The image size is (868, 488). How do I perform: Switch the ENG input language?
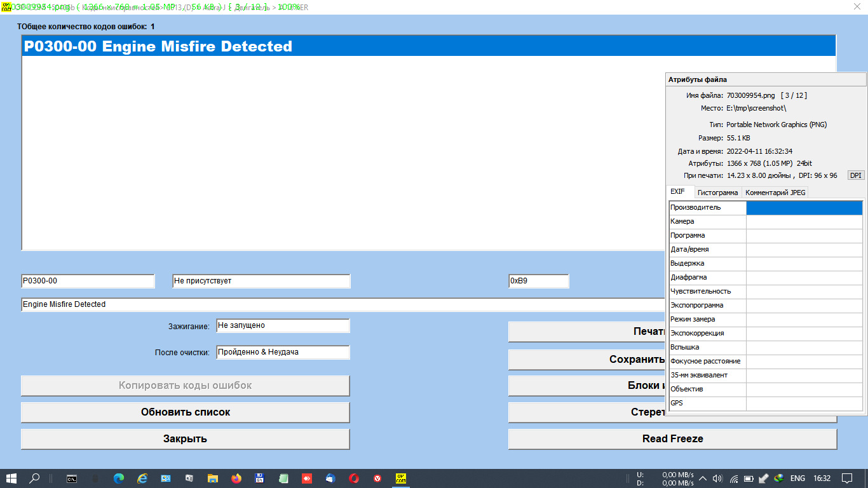(x=797, y=478)
